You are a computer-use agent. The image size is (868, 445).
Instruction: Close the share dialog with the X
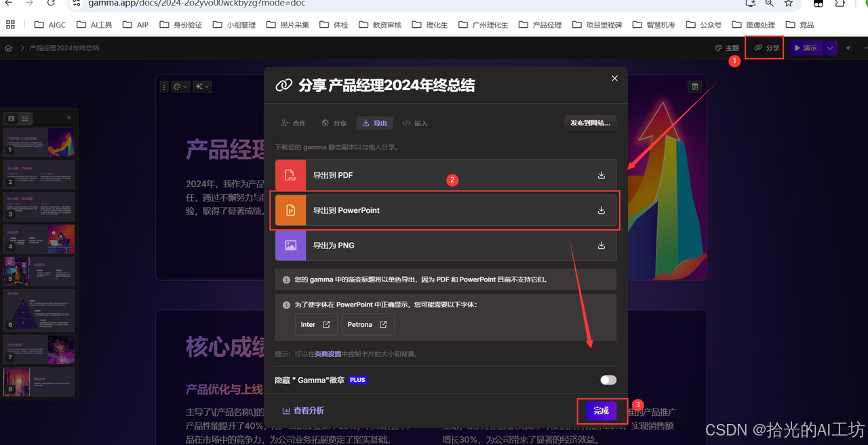coord(614,79)
